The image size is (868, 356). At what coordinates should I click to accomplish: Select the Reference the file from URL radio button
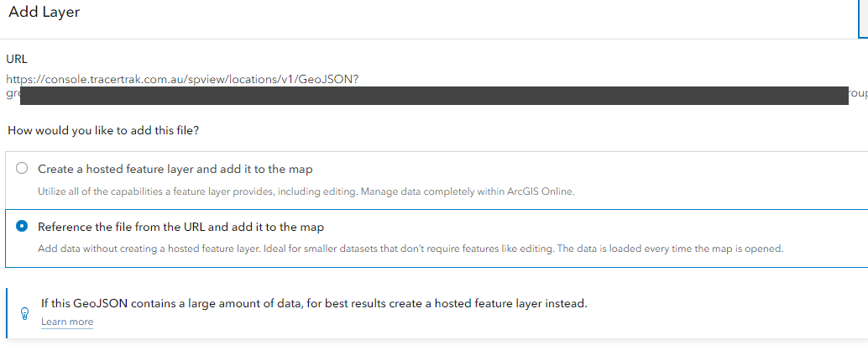pos(22,227)
